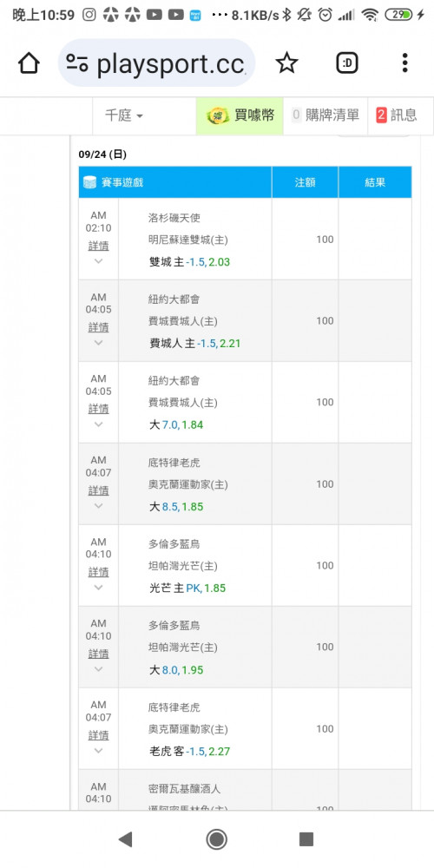Open 詳情 link for 老虎客 -1.5 row

(x=99, y=735)
